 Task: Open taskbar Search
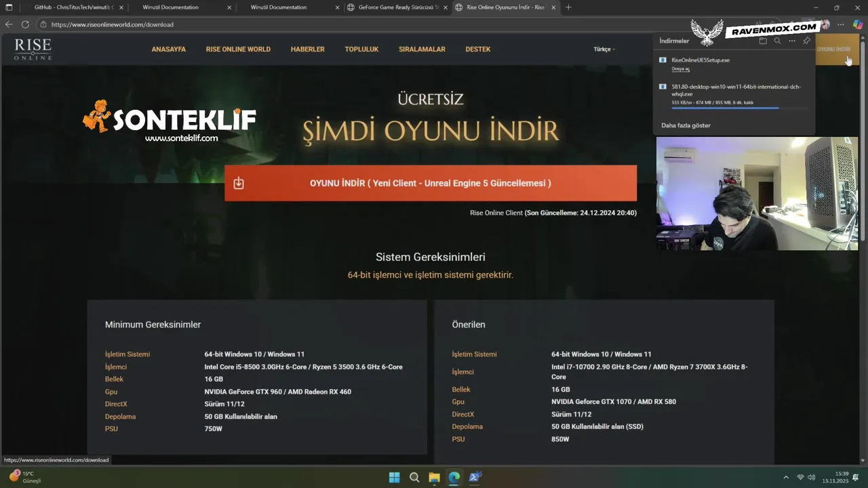[x=414, y=477]
